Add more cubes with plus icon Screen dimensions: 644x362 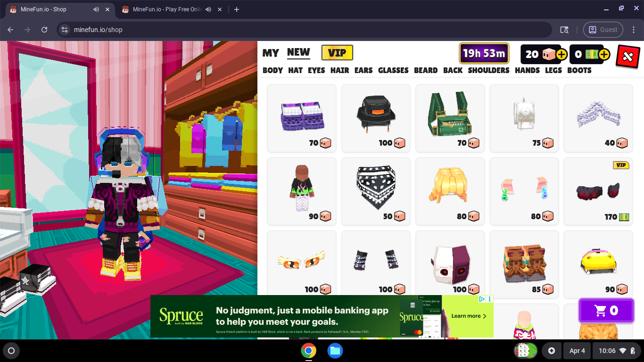point(561,55)
